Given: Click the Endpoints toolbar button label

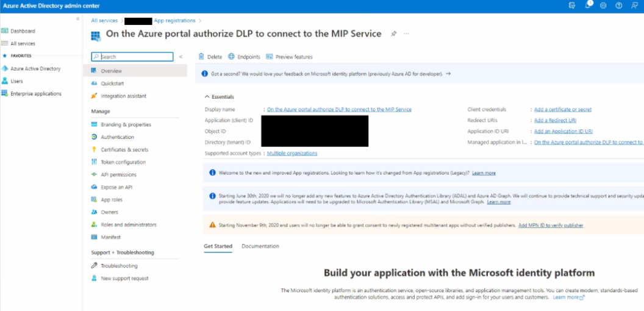Looking at the screenshot, I should point(249,57).
